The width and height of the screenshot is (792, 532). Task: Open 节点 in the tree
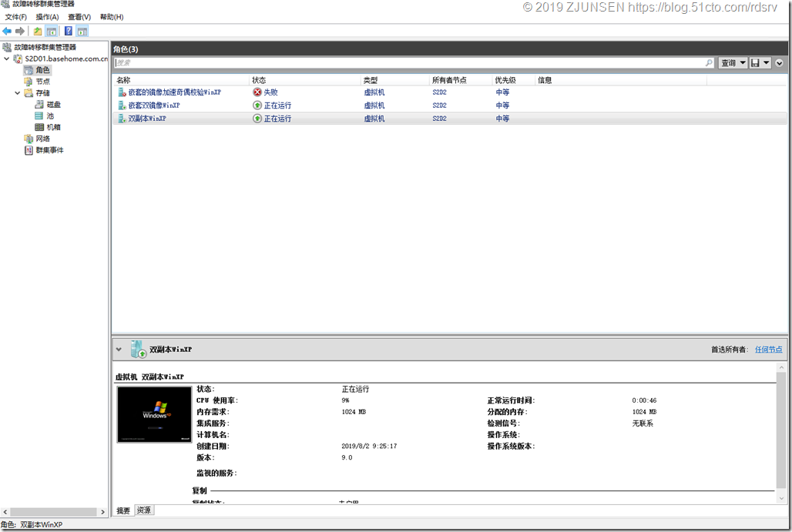(42, 82)
